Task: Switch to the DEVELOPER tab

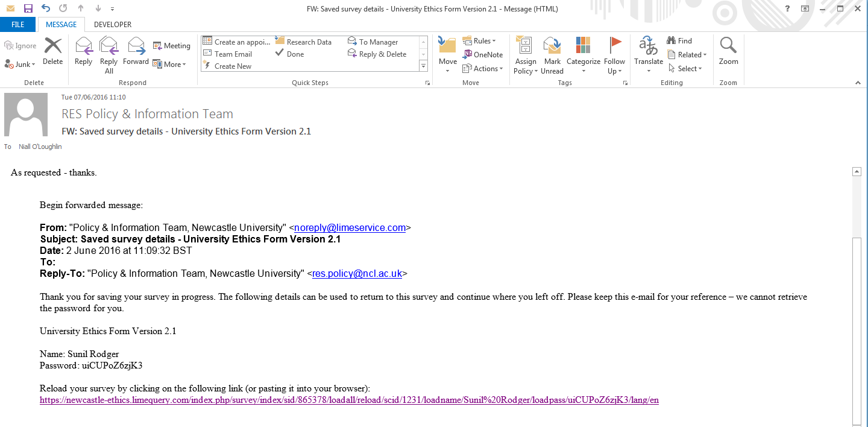Action: (x=113, y=25)
